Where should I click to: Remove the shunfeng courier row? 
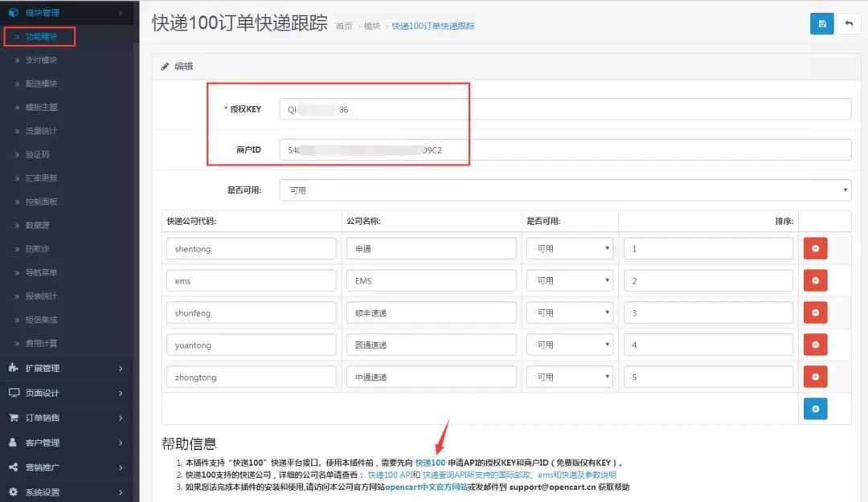(x=816, y=312)
